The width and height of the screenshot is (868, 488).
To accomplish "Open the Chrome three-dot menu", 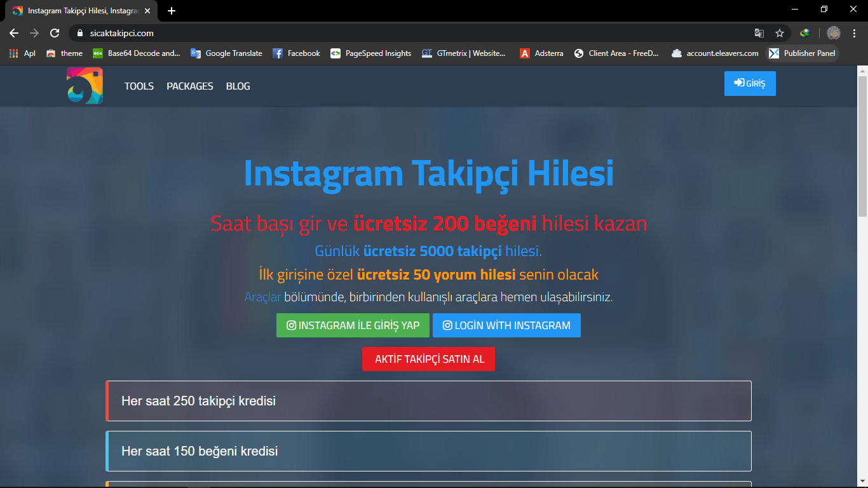I will click(x=854, y=33).
